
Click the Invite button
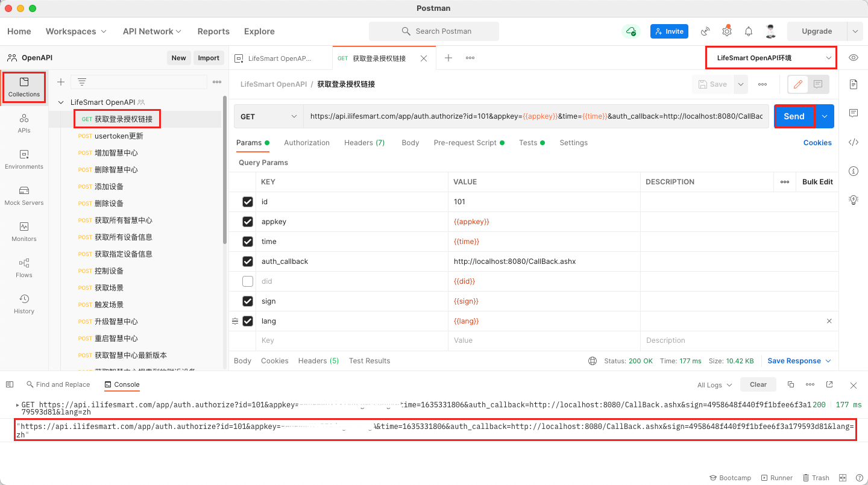[x=669, y=31]
